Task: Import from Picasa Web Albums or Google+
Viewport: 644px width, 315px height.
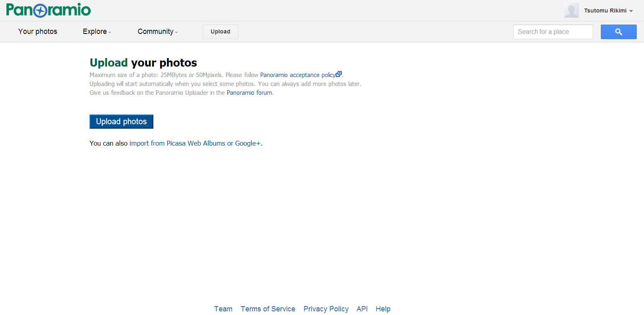Action: (195, 143)
